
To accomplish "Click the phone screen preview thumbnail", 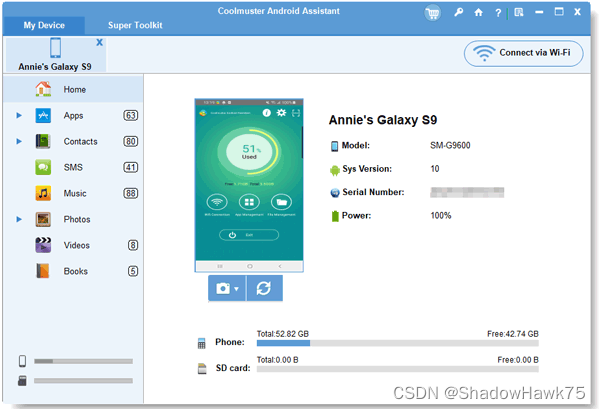I will (249, 185).
